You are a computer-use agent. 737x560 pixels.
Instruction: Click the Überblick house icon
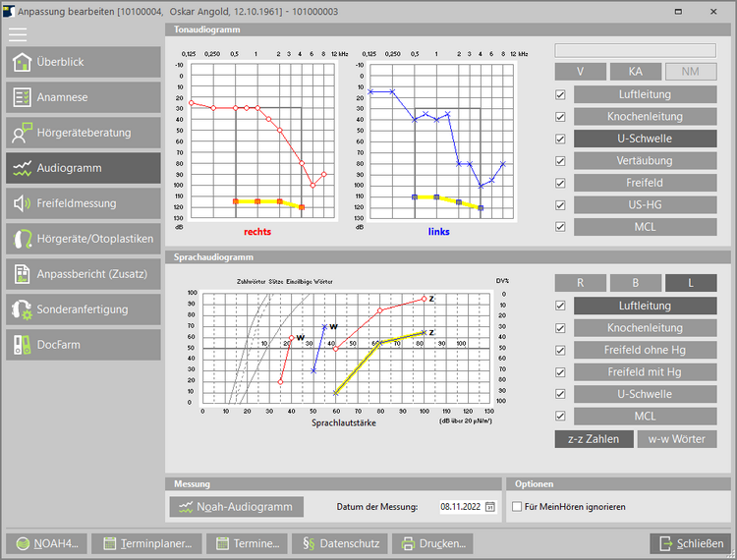23,62
